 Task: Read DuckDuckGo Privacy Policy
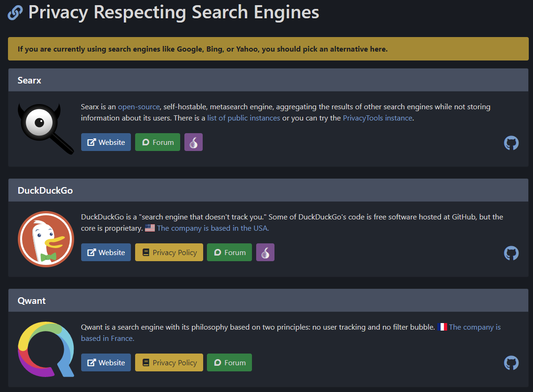click(x=169, y=252)
